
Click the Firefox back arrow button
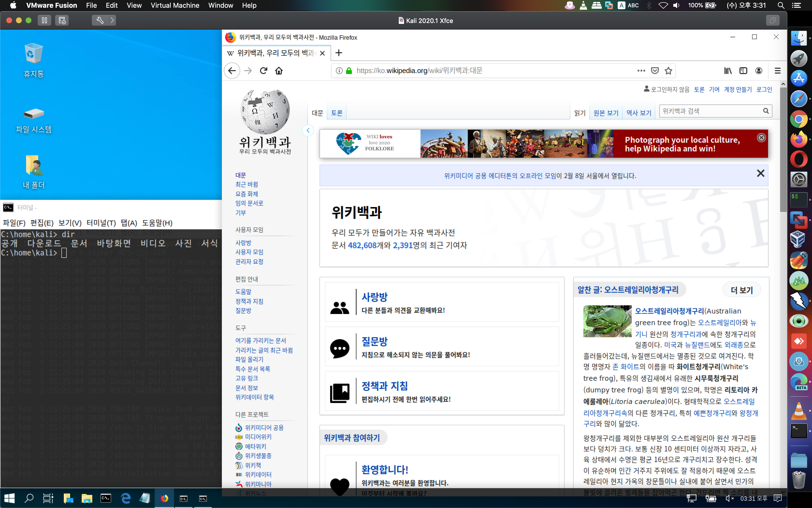pos(232,71)
